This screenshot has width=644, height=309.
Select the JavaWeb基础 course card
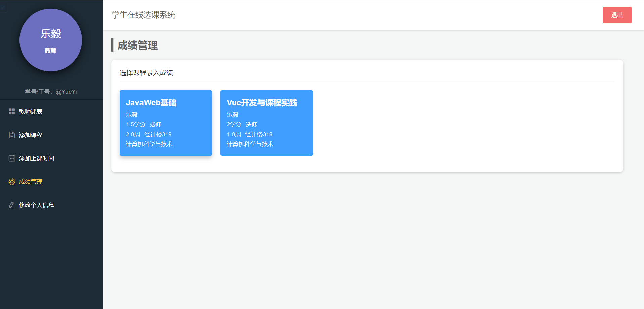pyautogui.click(x=166, y=123)
